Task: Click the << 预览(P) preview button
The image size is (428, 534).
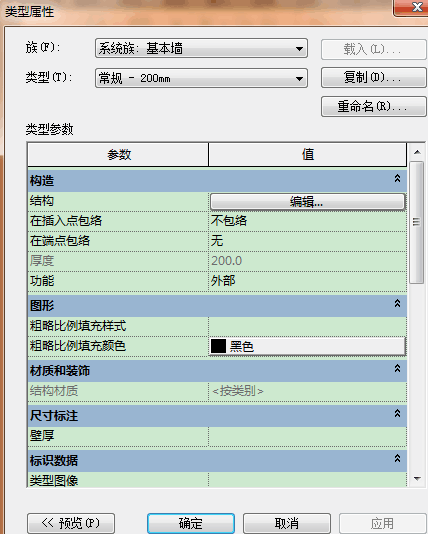Action: pyautogui.click(x=71, y=523)
